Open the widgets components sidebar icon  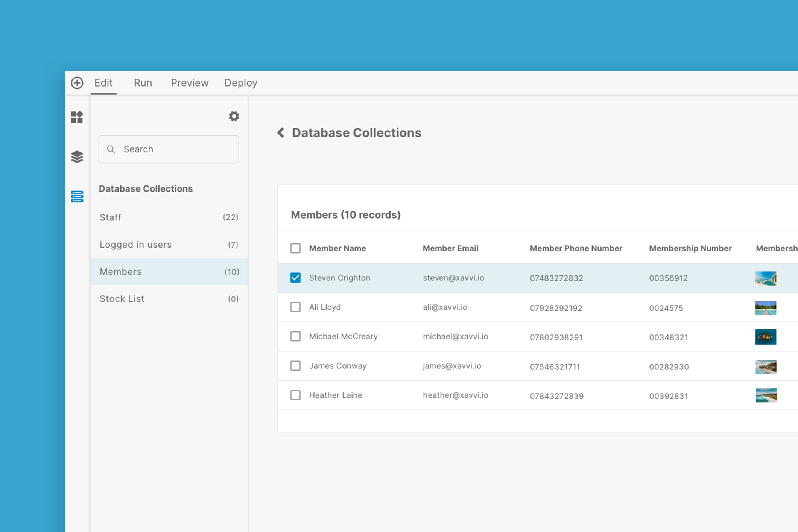pyautogui.click(x=77, y=117)
